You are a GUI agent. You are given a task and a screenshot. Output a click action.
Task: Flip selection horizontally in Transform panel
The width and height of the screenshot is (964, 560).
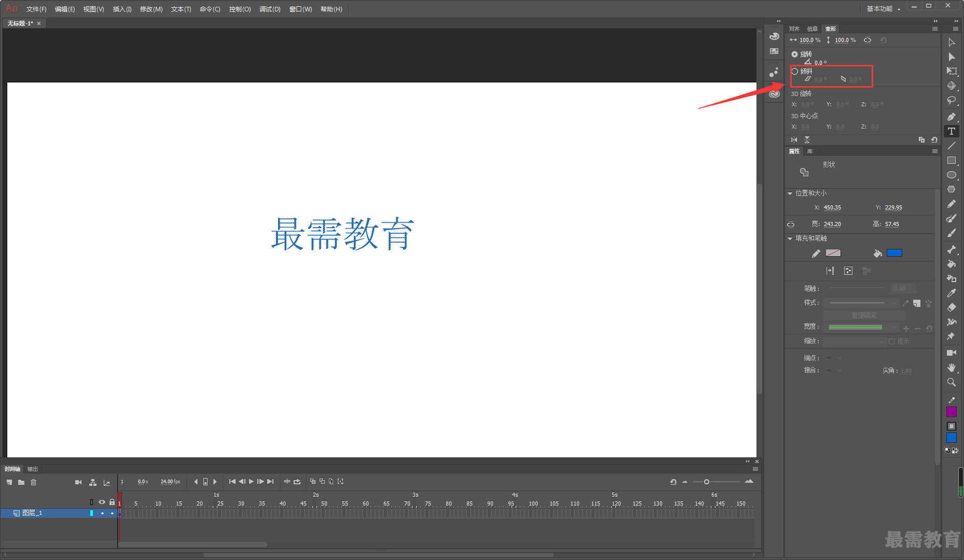point(794,140)
